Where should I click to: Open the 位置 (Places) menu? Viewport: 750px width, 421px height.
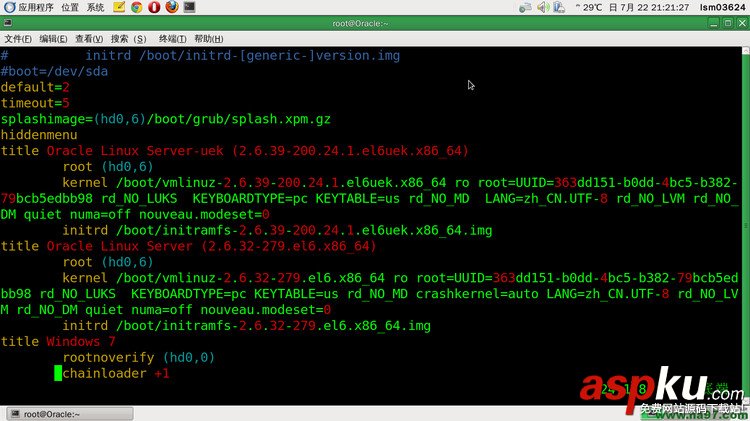[x=70, y=7]
